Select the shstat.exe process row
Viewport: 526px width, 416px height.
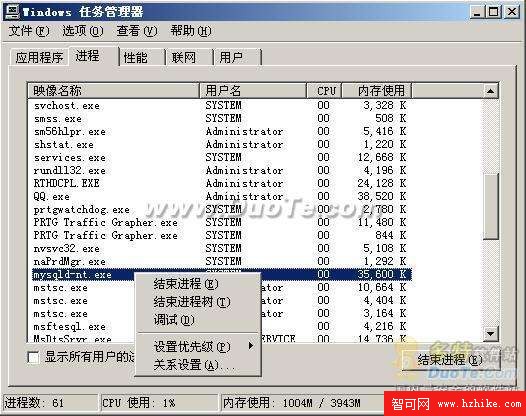click(x=220, y=145)
